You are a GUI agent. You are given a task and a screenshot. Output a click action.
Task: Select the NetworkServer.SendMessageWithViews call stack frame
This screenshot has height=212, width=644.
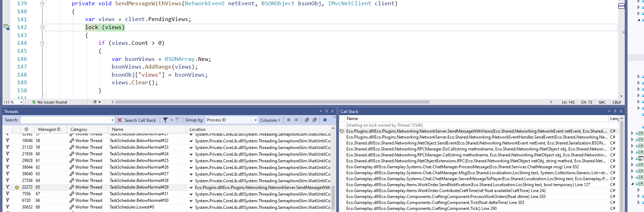click(x=477, y=131)
